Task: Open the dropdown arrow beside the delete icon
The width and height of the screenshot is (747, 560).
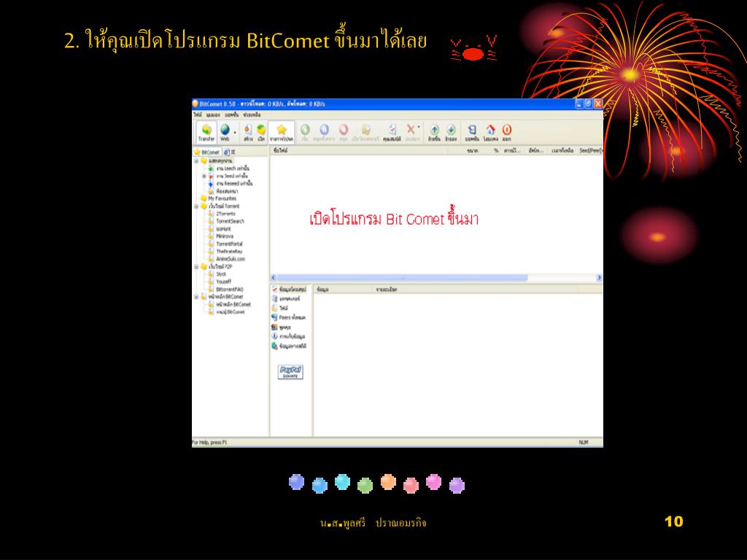Action: tap(419, 127)
